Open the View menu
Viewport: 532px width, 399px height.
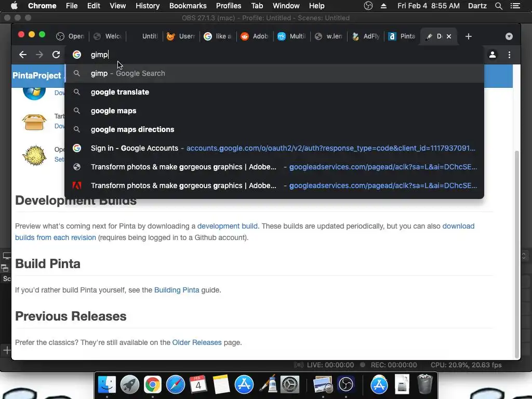click(118, 6)
